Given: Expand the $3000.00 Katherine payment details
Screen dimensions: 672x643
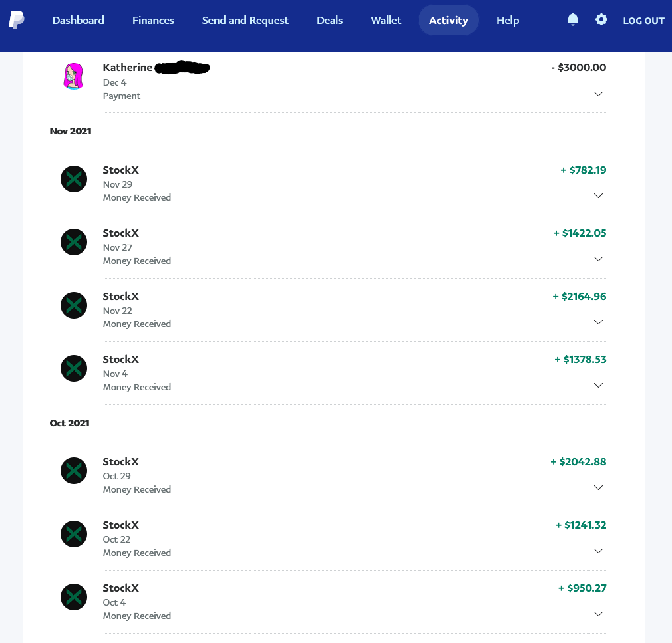Looking at the screenshot, I should (x=598, y=94).
